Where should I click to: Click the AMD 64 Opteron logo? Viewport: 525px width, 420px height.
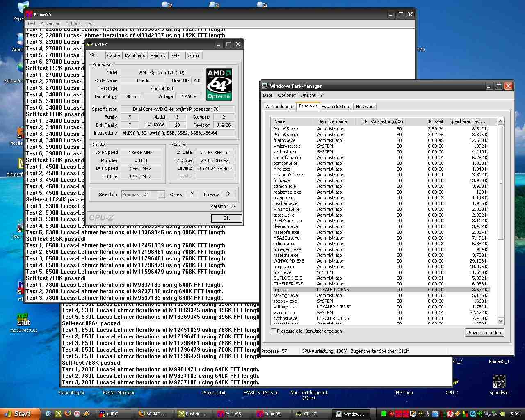[219, 84]
